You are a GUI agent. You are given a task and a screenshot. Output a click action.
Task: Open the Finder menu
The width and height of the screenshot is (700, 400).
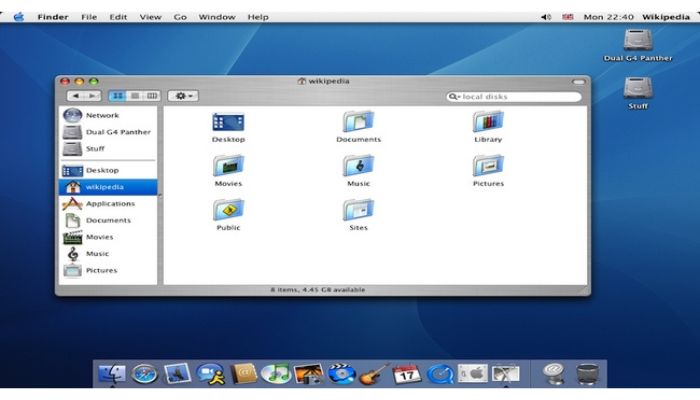point(53,17)
